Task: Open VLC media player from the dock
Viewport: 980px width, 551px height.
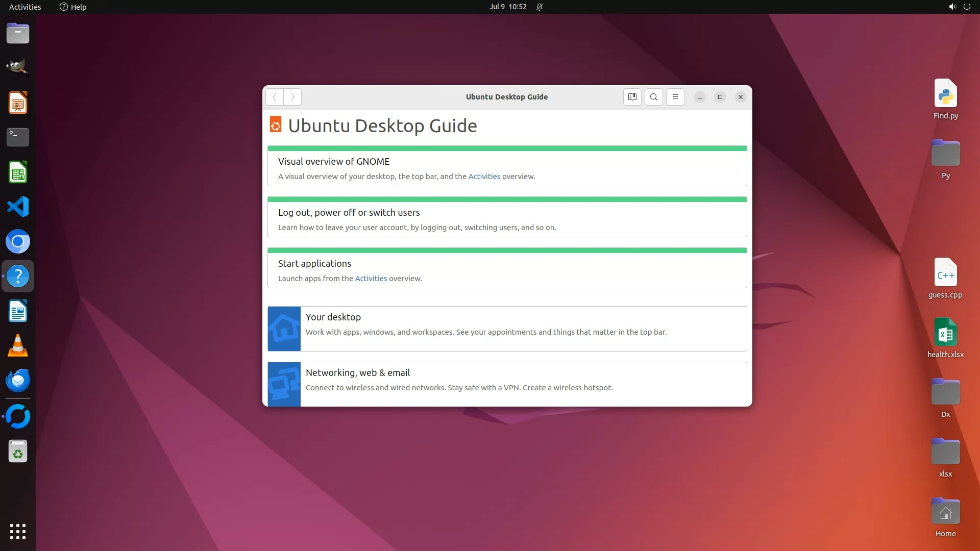Action: coord(18,346)
